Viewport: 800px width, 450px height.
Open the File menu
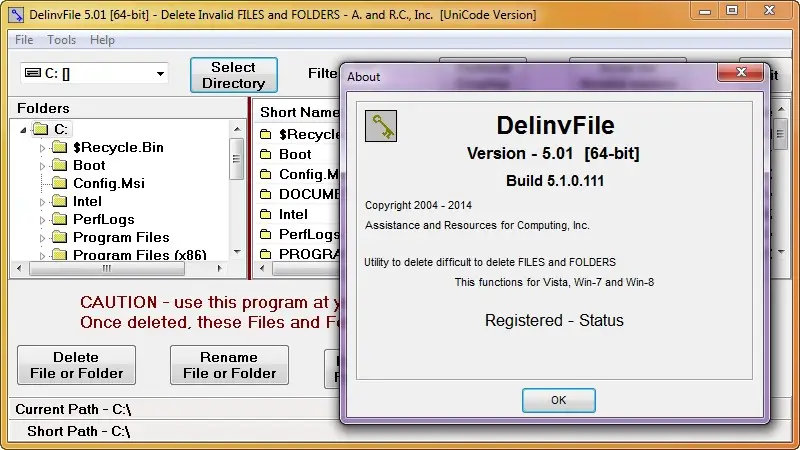coord(24,40)
